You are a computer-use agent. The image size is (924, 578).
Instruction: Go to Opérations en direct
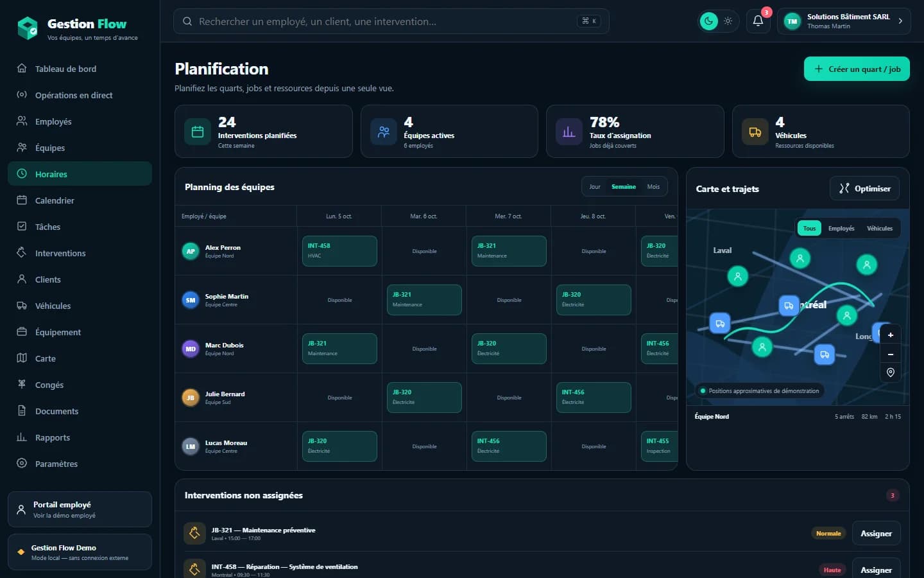[x=80, y=95]
